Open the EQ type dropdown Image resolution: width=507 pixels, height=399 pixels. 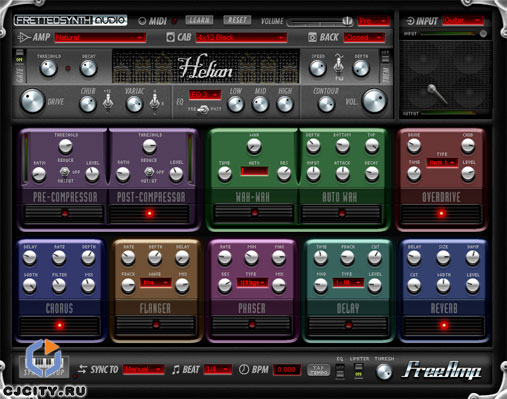[x=205, y=95]
